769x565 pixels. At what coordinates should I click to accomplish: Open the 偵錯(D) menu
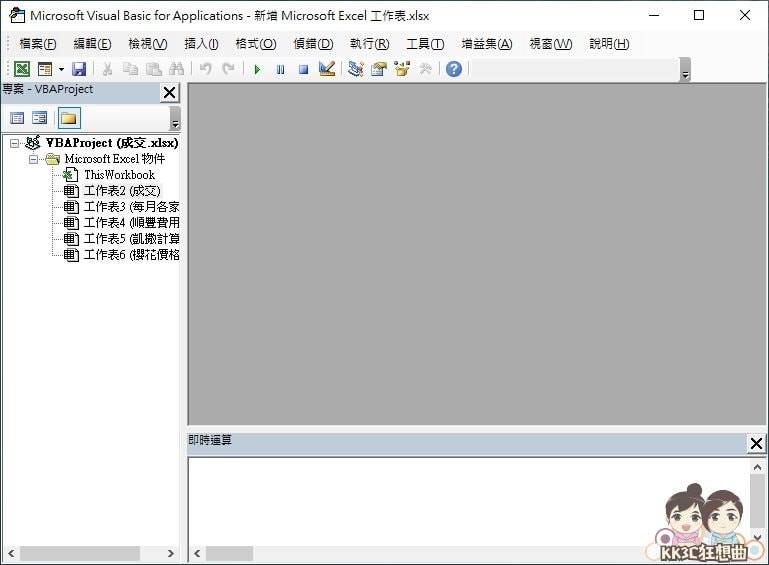313,44
